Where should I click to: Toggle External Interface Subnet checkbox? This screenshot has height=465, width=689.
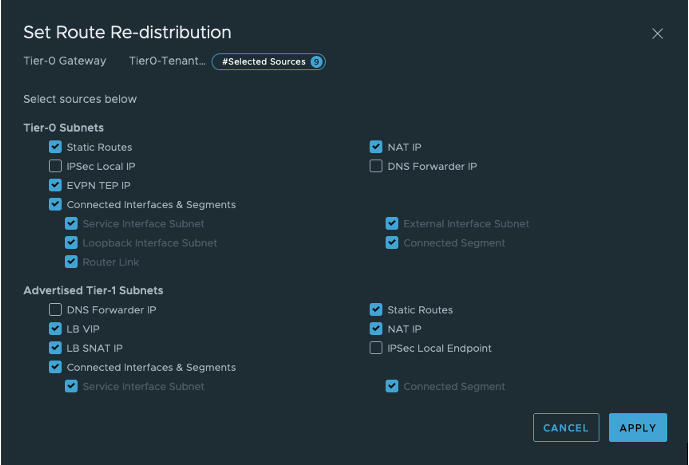392,224
